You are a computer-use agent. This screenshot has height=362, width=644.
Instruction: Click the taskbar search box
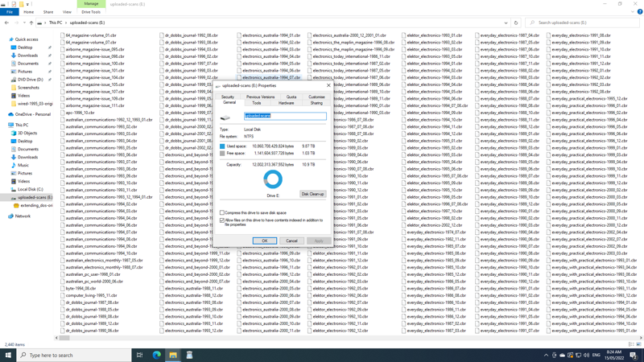coord(74,355)
